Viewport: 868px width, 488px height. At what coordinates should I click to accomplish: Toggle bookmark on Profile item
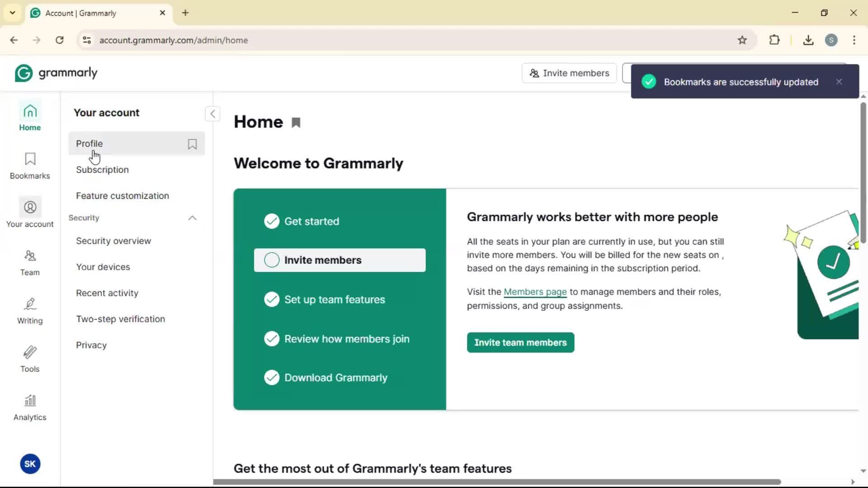click(192, 144)
